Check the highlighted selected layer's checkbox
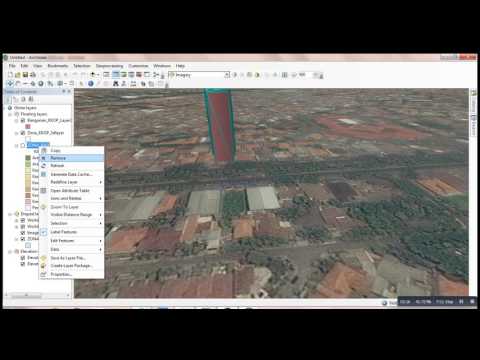The height and width of the screenshot is (360, 480). tap(23, 145)
